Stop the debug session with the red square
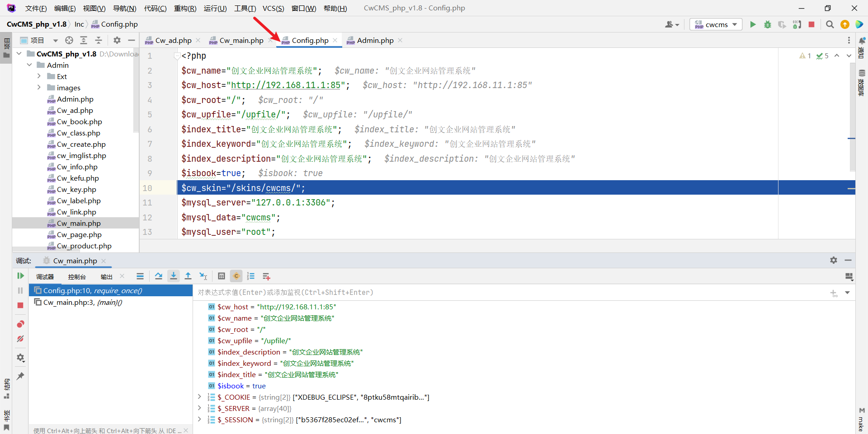 (x=20, y=305)
